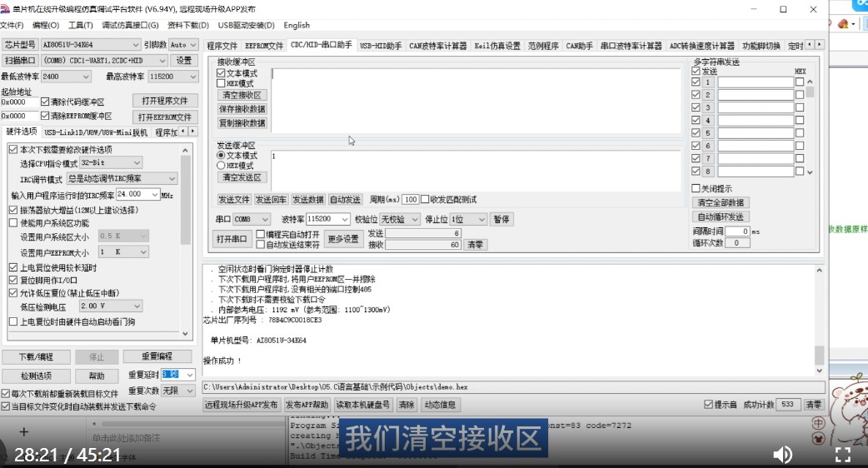The width and height of the screenshot is (868, 468).
Task: Click the app logo icon in title bar
Action: tap(5, 9)
